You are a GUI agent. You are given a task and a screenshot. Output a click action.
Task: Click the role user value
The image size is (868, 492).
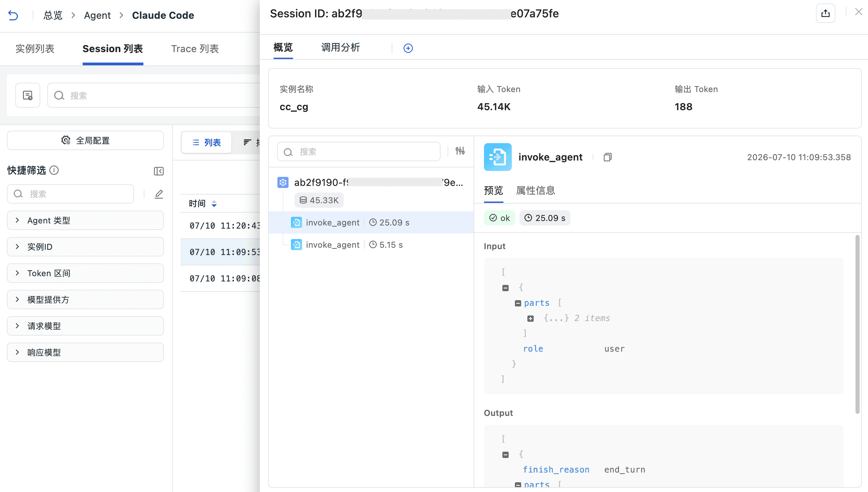(x=614, y=349)
